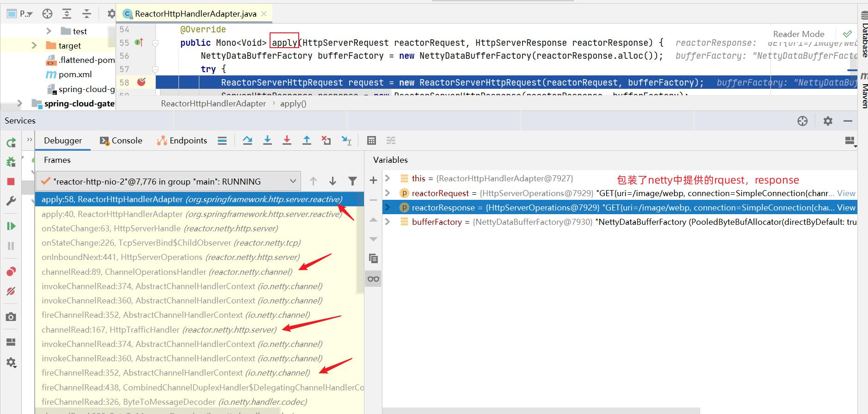
Task: Toggle show watches glasses icon
Action: [x=373, y=279]
